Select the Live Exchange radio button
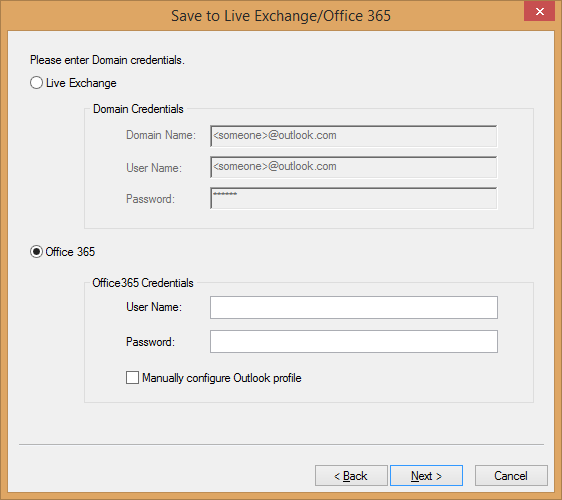 (x=37, y=83)
